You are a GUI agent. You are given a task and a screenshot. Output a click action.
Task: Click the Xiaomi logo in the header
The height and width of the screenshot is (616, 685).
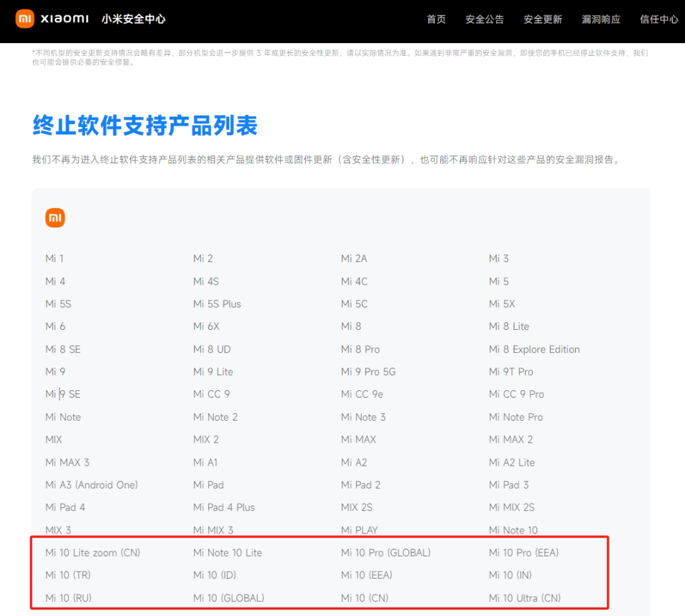pos(52,19)
